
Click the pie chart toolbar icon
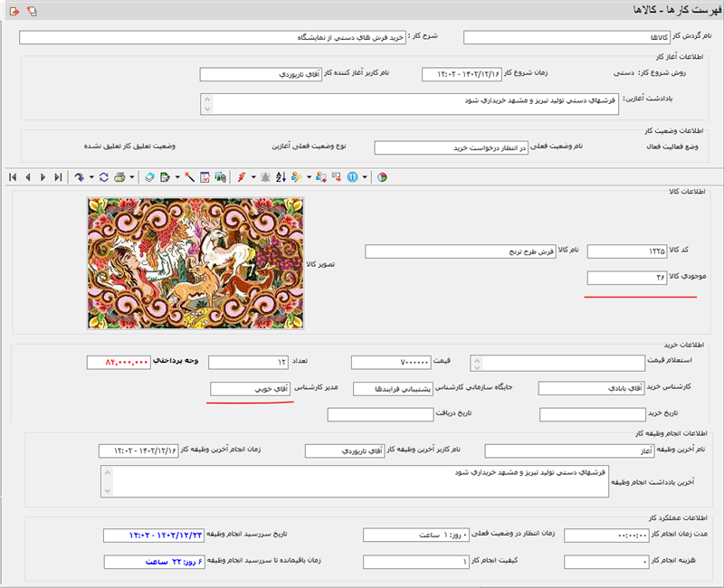(x=382, y=177)
